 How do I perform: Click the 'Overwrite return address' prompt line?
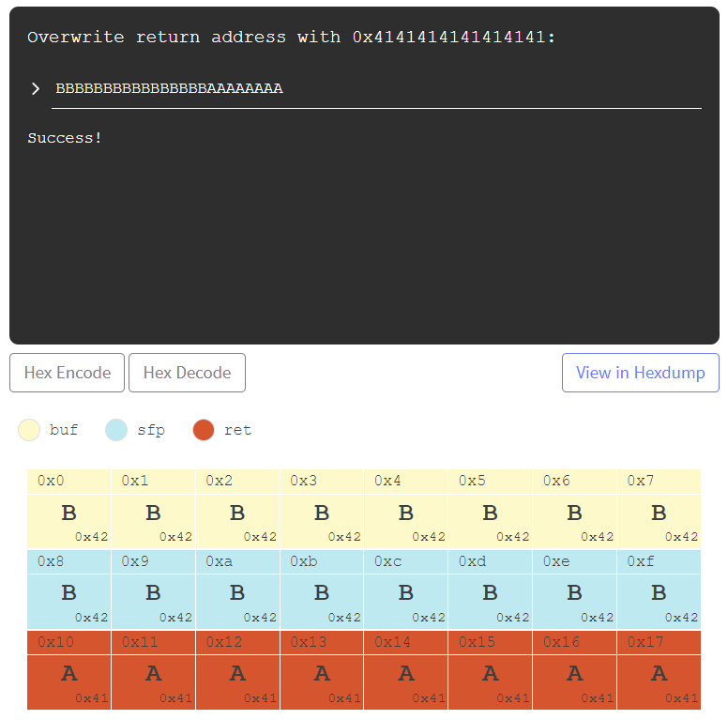pos(291,38)
